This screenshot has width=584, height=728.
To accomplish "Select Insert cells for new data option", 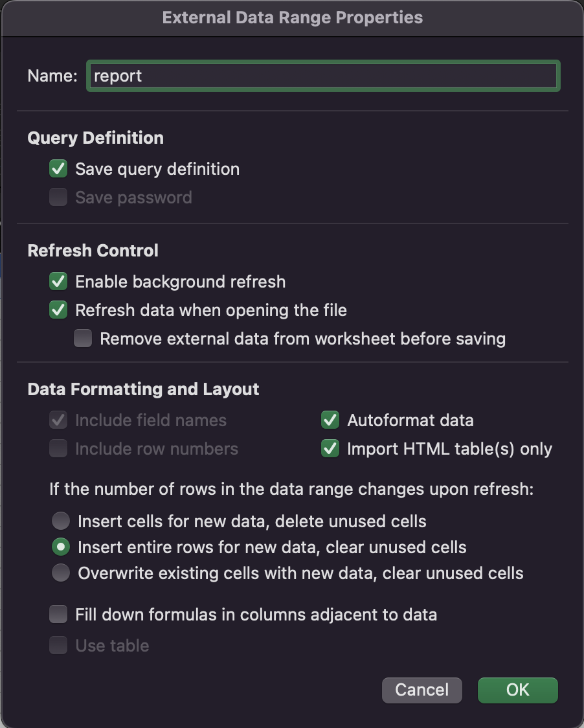I will [60, 521].
